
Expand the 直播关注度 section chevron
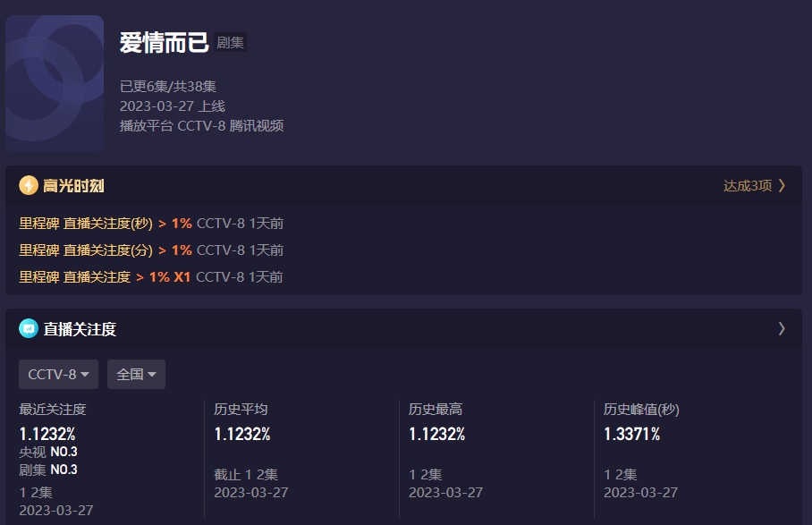[782, 328]
